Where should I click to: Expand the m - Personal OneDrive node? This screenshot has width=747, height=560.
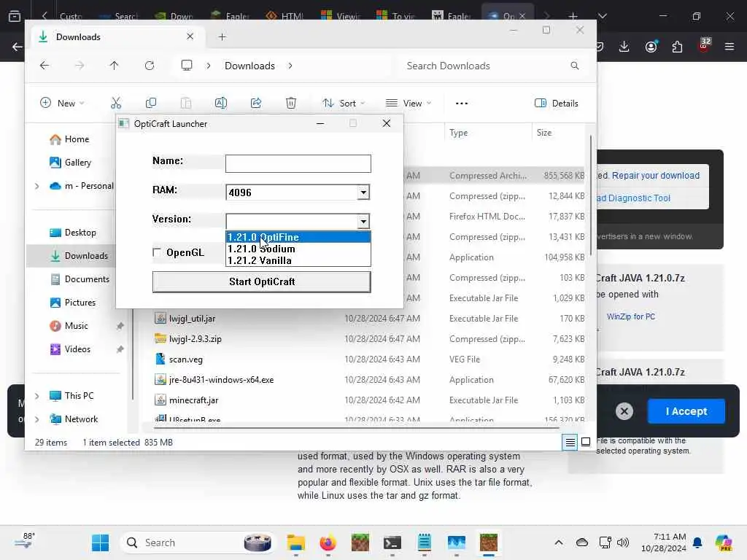tap(37, 186)
